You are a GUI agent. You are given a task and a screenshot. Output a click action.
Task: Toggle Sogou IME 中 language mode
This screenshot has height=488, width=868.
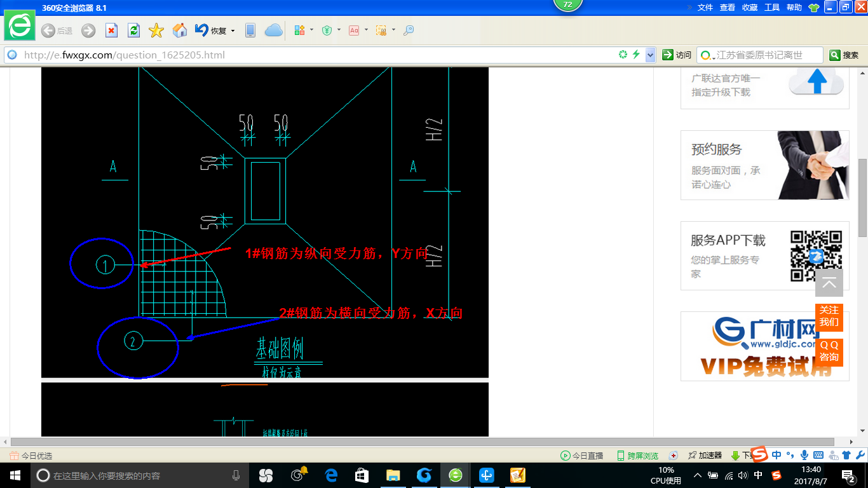[x=776, y=455]
